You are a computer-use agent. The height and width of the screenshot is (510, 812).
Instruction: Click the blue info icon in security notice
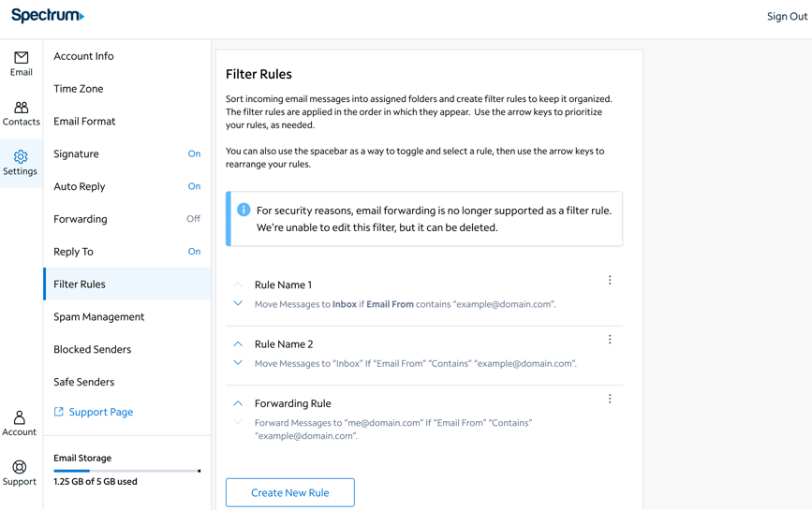[244, 210]
